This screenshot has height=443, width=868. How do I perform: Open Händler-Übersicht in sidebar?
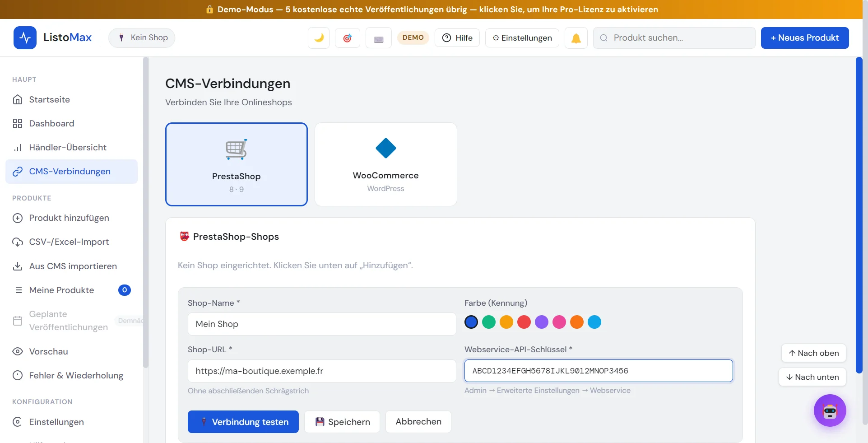click(x=71, y=147)
